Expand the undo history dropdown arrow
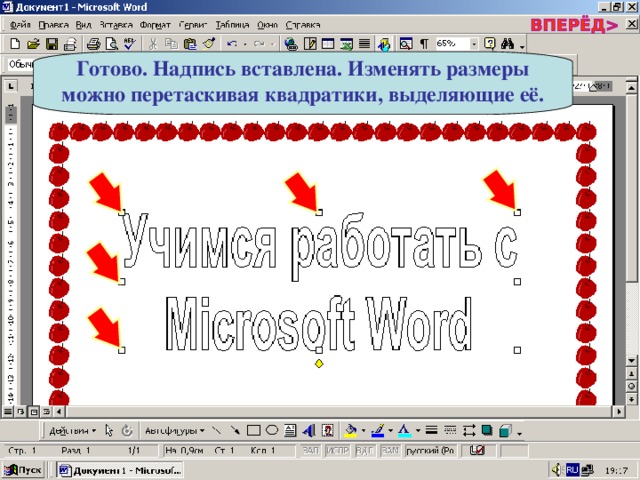This screenshot has width=640, height=480. pos(245,44)
